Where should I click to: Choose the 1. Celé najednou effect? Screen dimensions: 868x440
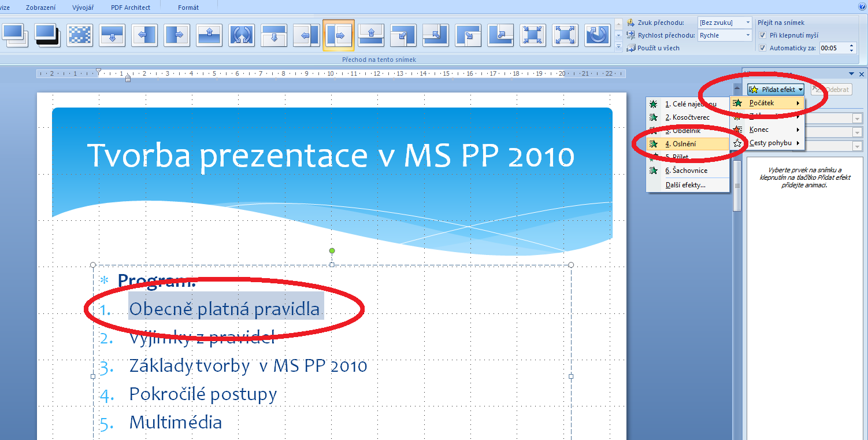tap(688, 104)
